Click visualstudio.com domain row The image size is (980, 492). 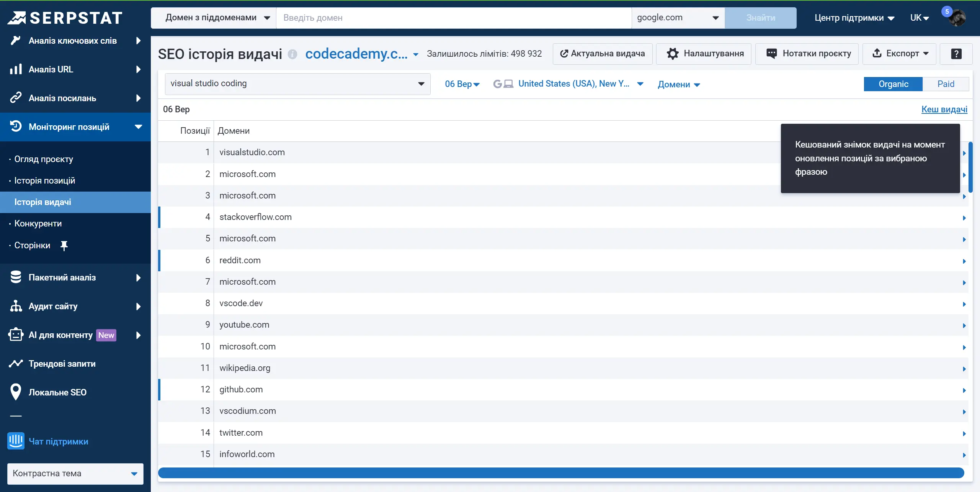[x=563, y=153]
